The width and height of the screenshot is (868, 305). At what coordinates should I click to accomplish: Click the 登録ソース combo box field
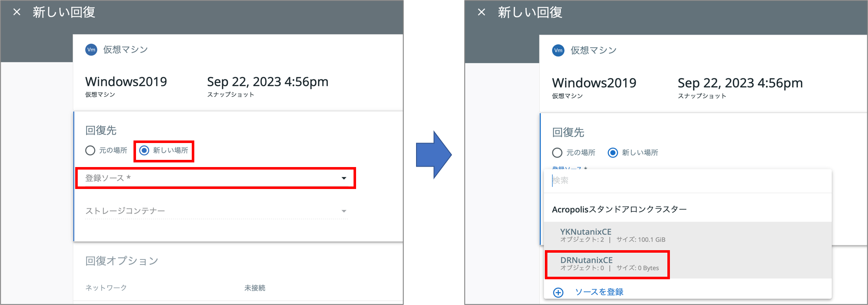216,178
